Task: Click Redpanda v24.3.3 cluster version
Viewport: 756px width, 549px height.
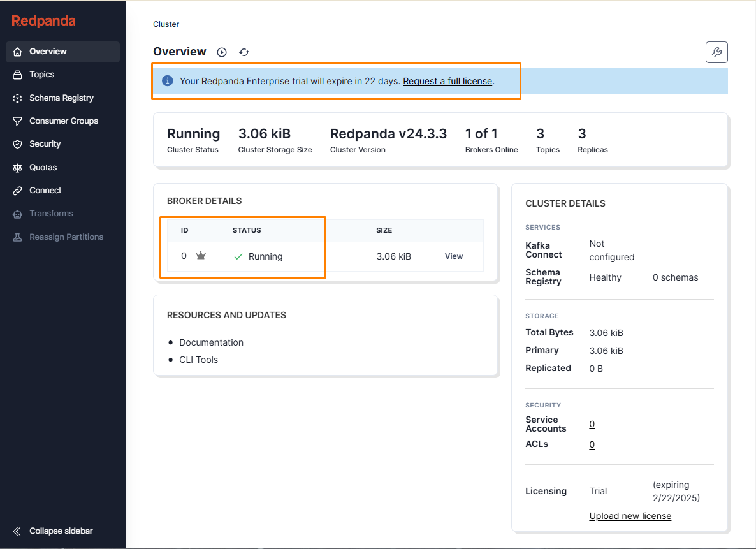Action: click(x=389, y=134)
